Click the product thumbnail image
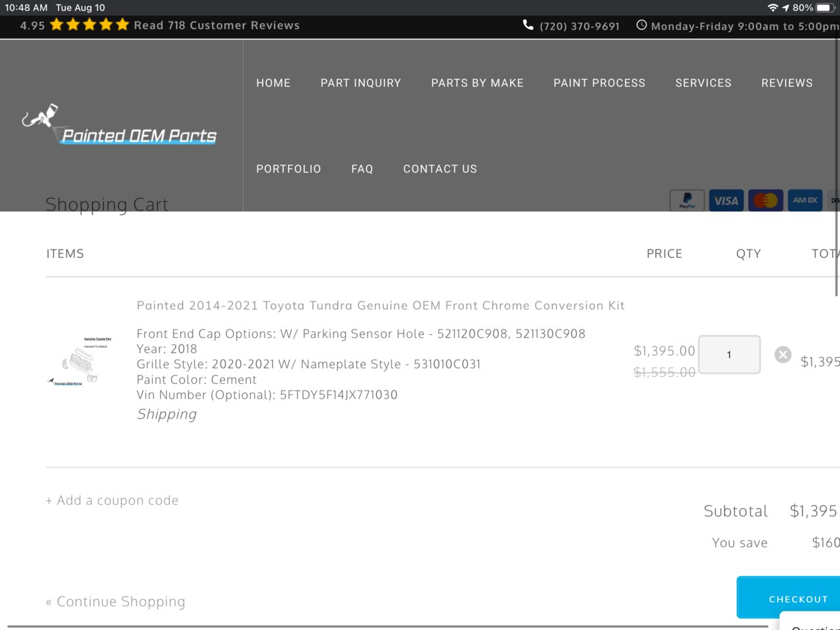Screen dimensions: 840x630 pos(80,361)
